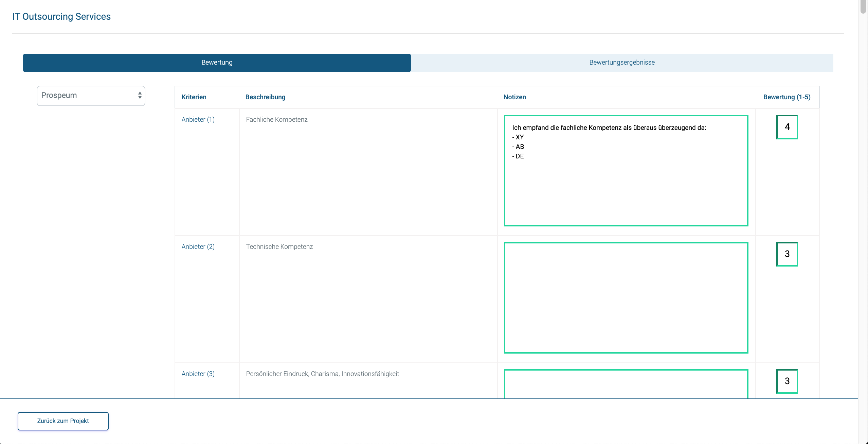Viewport: 868px width, 444px height.
Task: Click the IT Outsourcing Services title
Action: click(x=61, y=17)
